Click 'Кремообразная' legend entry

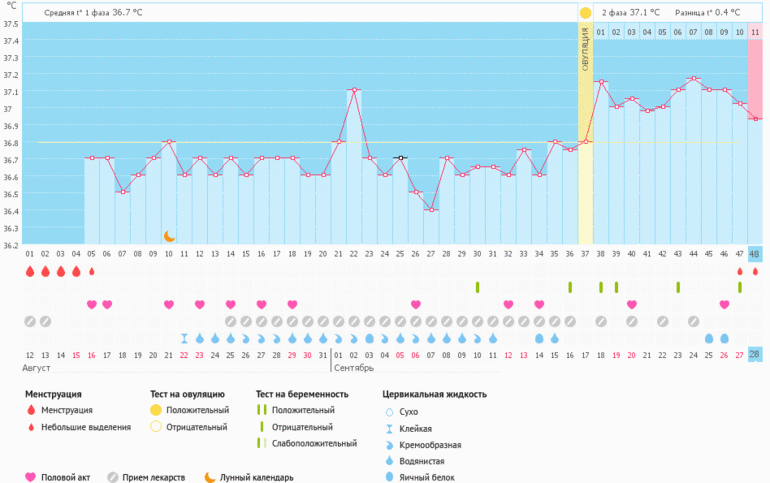tap(430, 445)
